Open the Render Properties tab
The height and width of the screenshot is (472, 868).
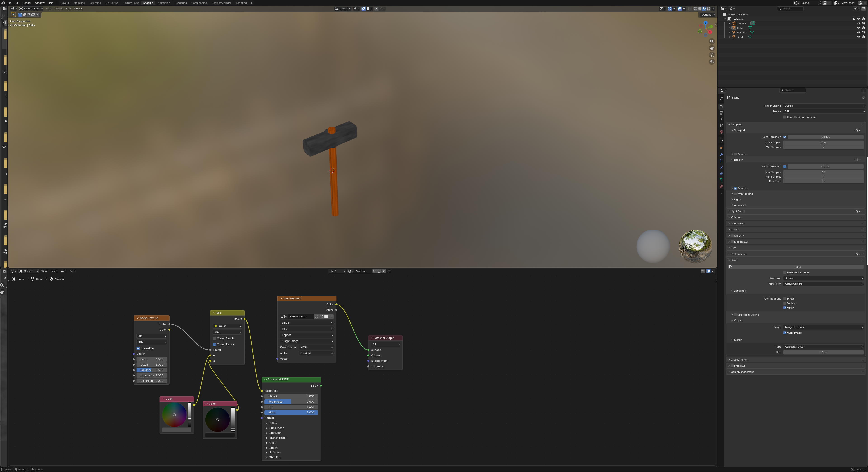722,106
